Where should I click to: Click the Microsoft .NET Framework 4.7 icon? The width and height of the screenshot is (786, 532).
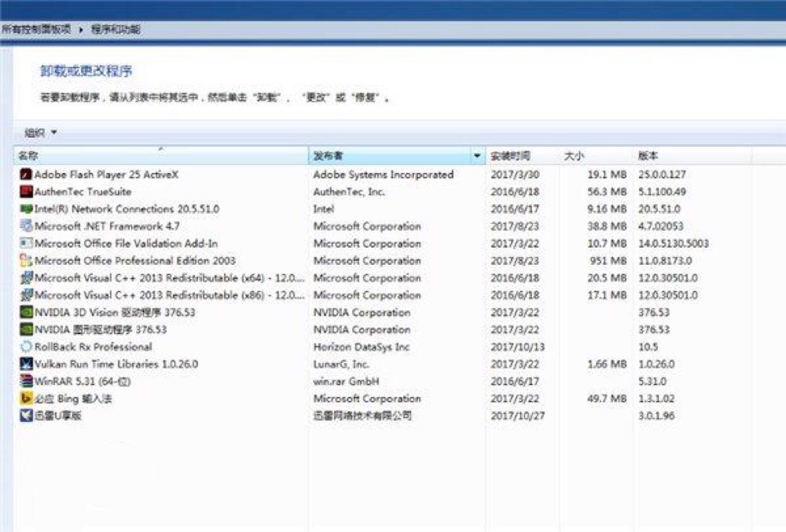tap(26, 226)
